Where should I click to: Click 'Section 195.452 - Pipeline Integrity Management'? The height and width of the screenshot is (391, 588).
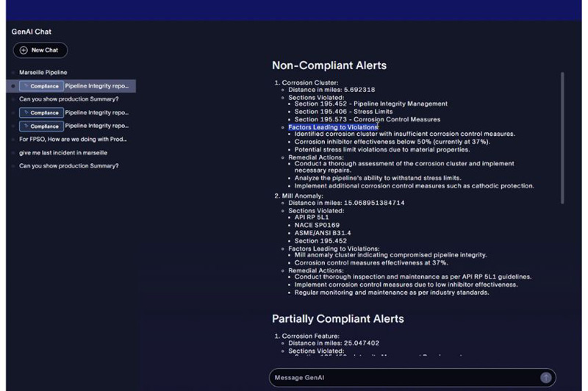point(371,104)
